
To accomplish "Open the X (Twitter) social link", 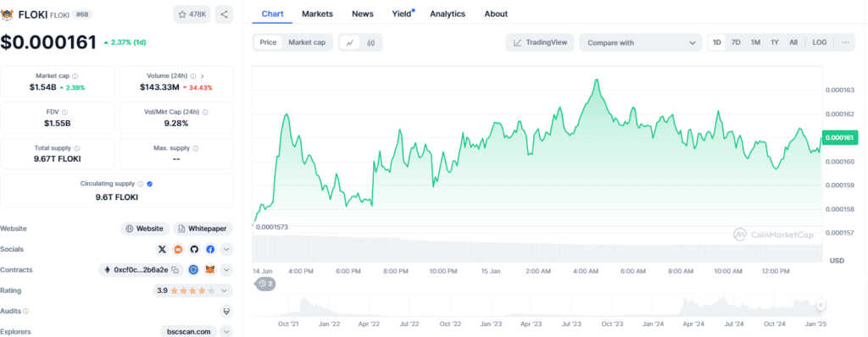I will point(162,250).
